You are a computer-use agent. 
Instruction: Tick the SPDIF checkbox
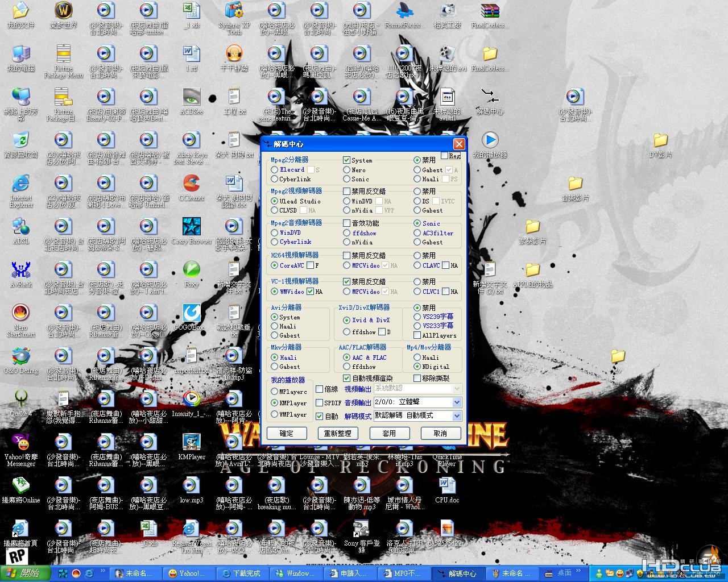(319, 402)
